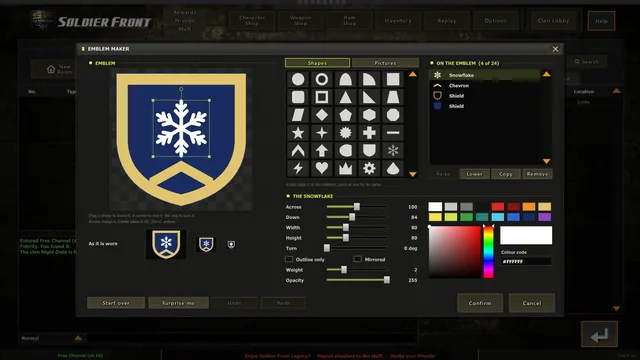
Task: Pick the hexagon shape
Action: tap(369, 115)
